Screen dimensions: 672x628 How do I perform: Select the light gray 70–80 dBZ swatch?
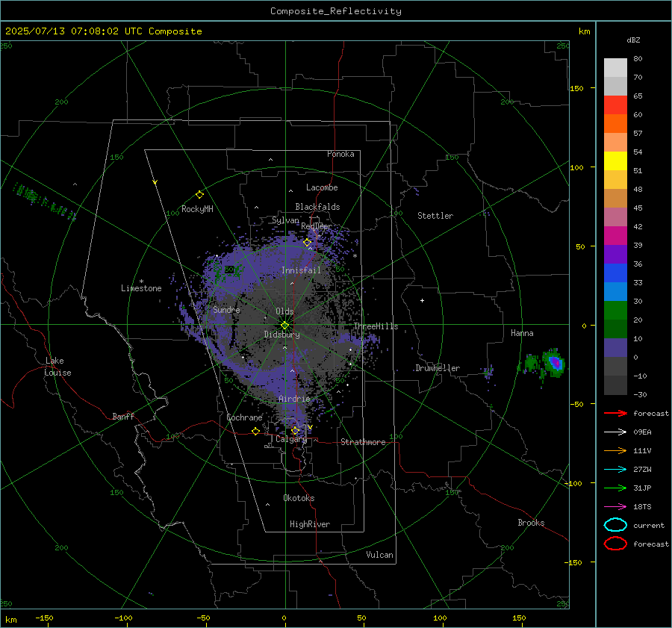pyautogui.click(x=615, y=68)
